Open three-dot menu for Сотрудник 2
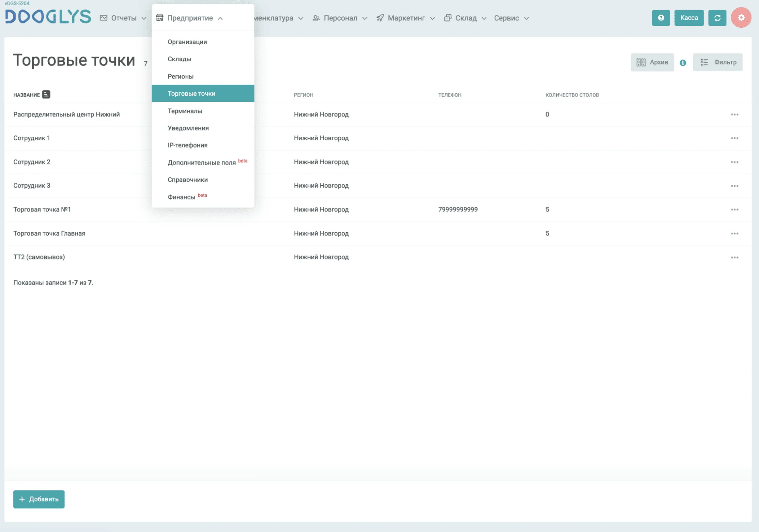Viewport: 759px width, 532px height. click(734, 162)
